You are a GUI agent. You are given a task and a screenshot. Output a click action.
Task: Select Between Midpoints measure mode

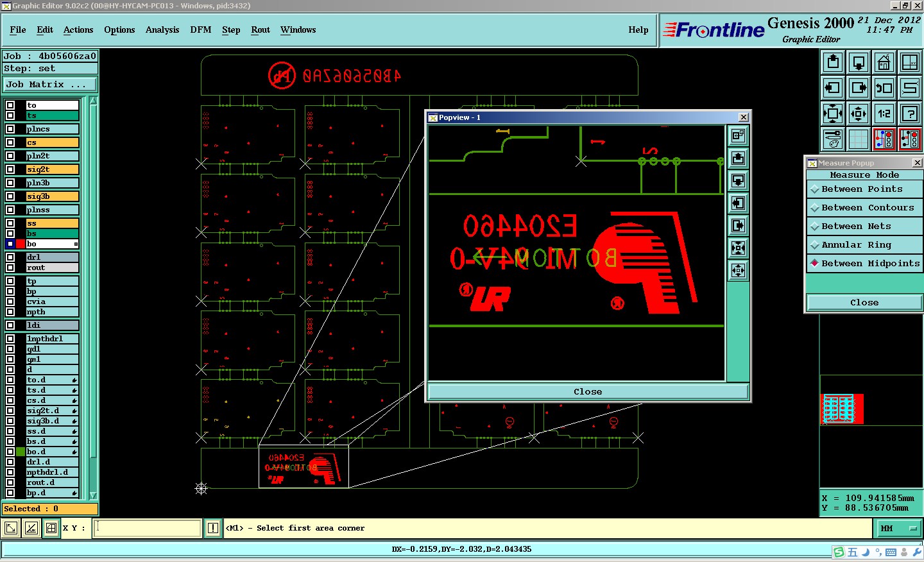point(864,264)
